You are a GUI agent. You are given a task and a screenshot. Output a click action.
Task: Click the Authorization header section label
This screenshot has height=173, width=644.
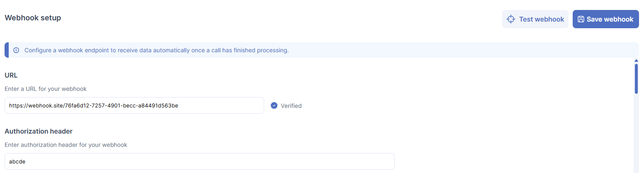pos(39,131)
